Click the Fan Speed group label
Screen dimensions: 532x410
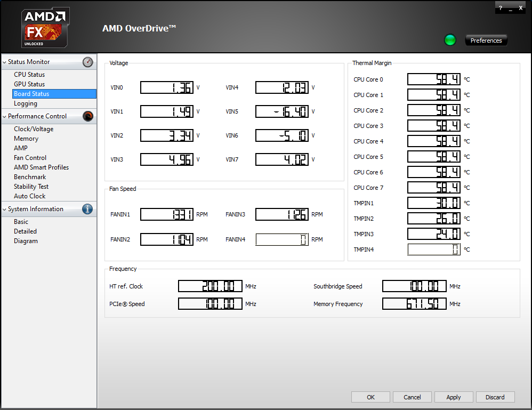coord(123,189)
